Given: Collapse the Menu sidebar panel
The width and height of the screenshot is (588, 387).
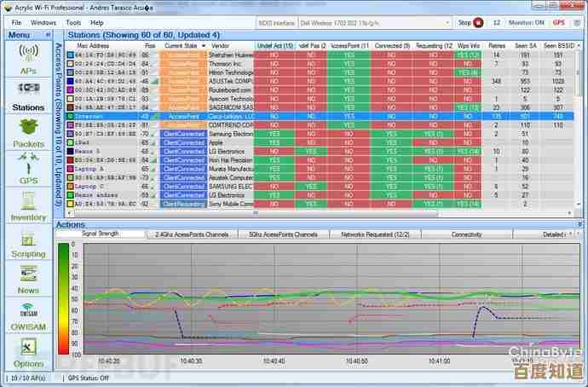Looking at the screenshot, I should tap(48, 35).
